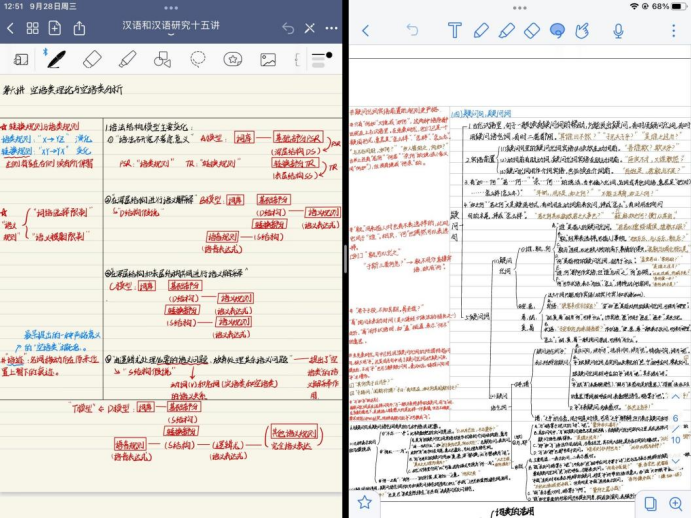692x519 pixels.
Task: Select the eraser tool in left app
Action: (x=92, y=59)
